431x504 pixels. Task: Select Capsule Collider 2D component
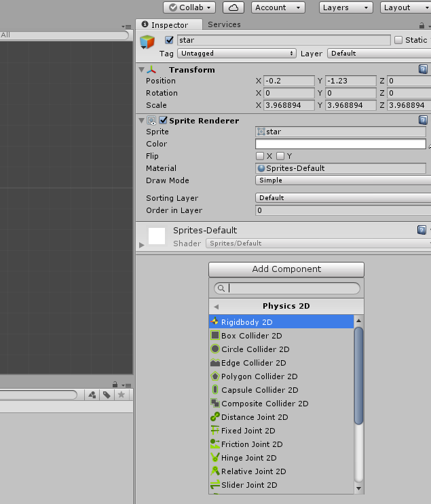click(x=281, y=390)
